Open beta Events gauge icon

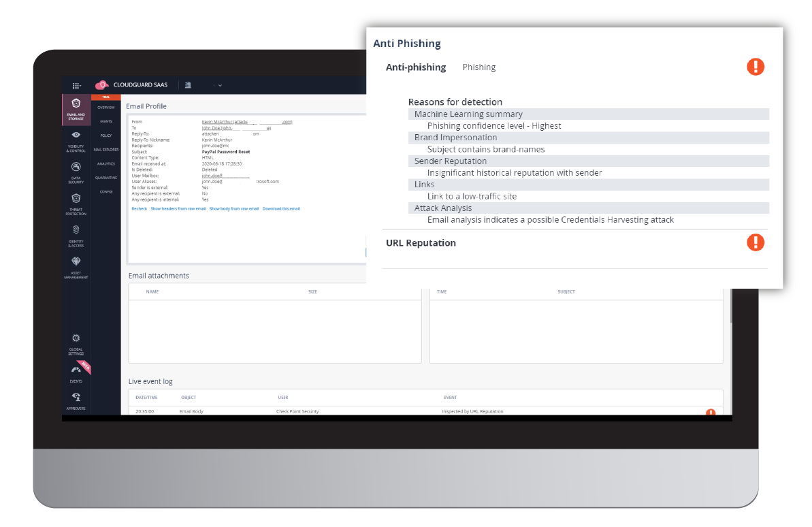click(76, 370)
